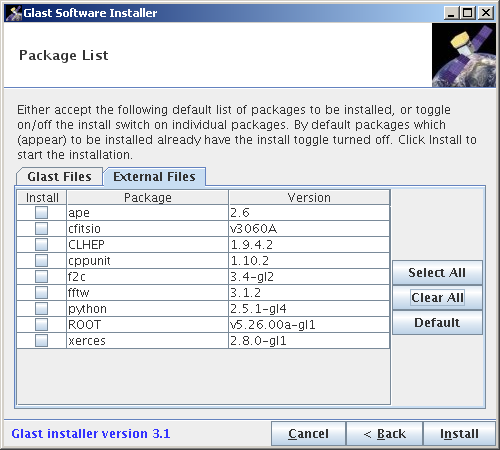This screenshot has width=500, height=450.
Task: Toggle the python package install checkbox
Action: click(x=41, y=308)
